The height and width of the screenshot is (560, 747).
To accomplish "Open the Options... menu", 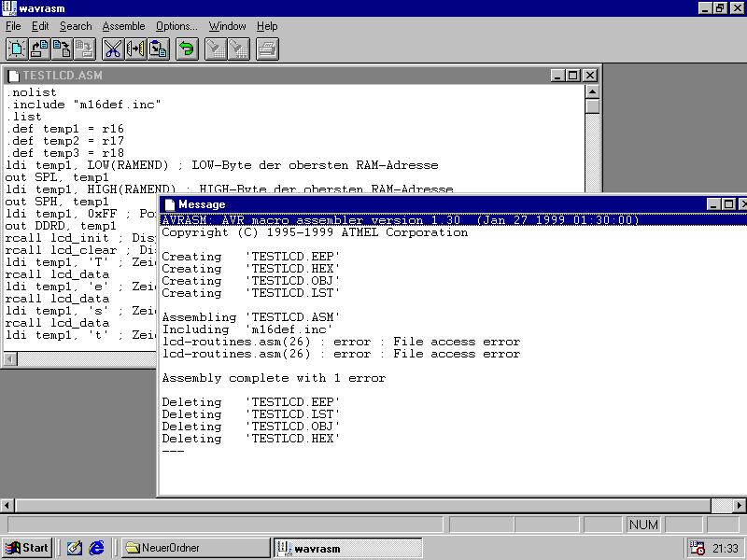I will pyautogui.click(x=176, y=26).
